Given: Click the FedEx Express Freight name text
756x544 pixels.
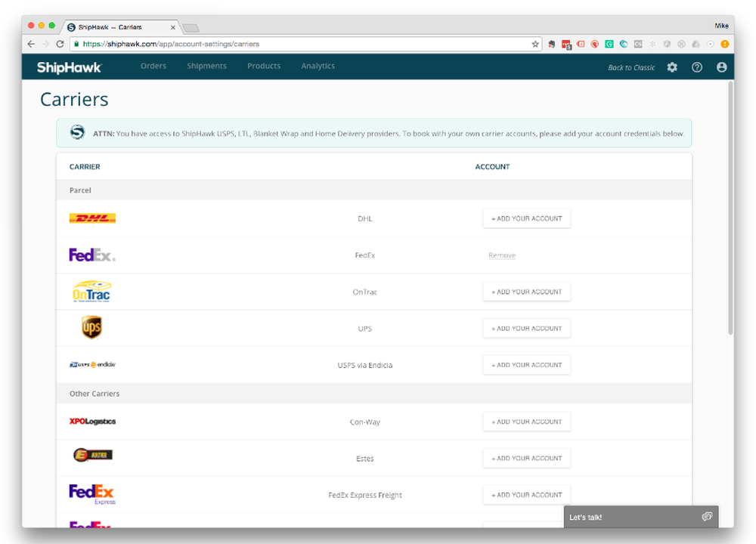Looking at the screenshot, I should tap(365, 496).
